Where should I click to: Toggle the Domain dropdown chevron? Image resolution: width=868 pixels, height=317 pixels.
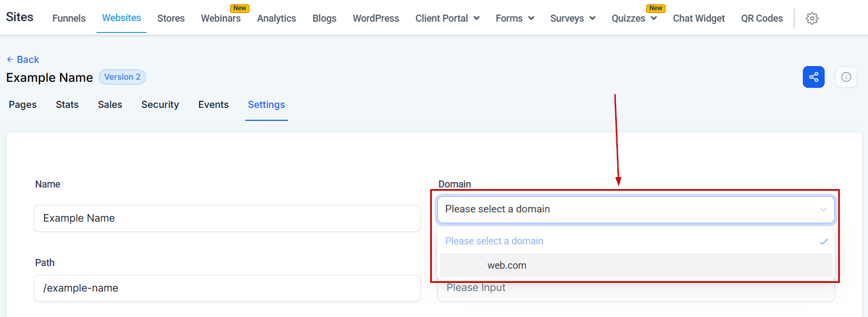pyautogui.click(x=823, y=210)
